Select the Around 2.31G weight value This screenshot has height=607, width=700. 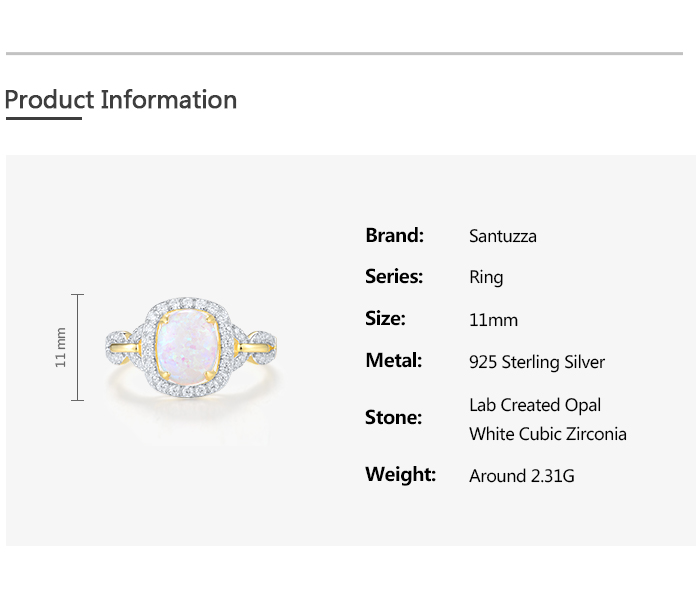pyautogui.click(x=521, y=476)
